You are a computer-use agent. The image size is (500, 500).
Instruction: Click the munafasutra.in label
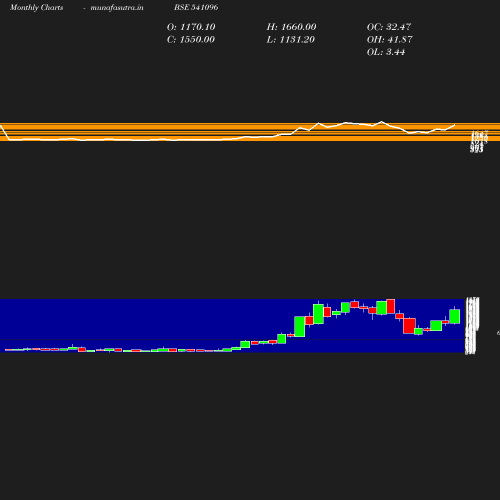click(x=117, y=7)
